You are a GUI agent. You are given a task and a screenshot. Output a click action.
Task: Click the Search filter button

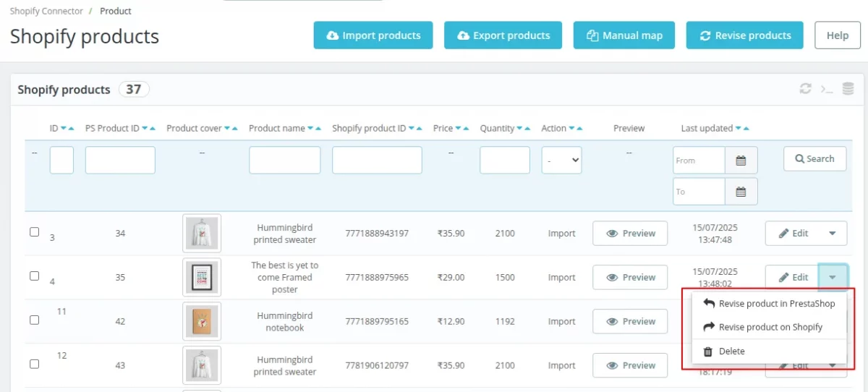pos(814,159)
